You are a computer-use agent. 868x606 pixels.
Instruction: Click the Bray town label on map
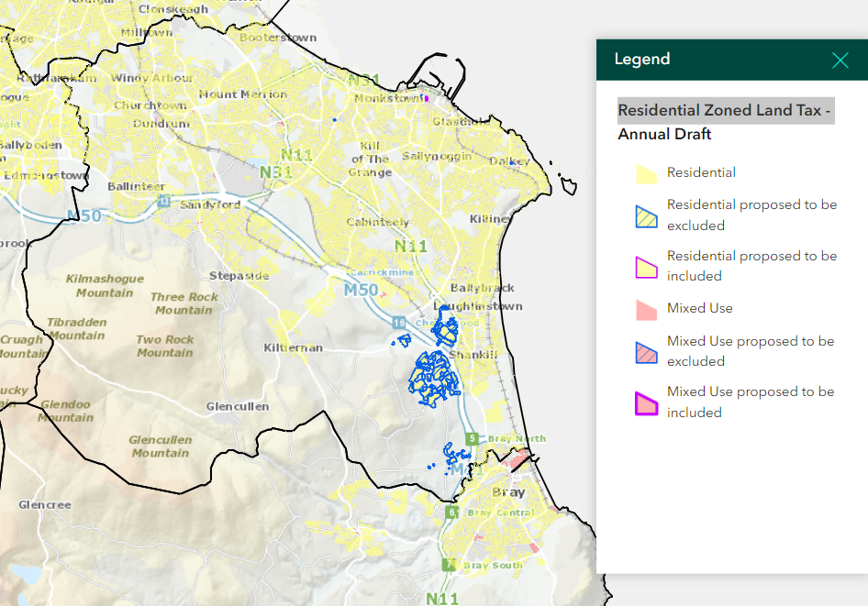tap(508, 492)
